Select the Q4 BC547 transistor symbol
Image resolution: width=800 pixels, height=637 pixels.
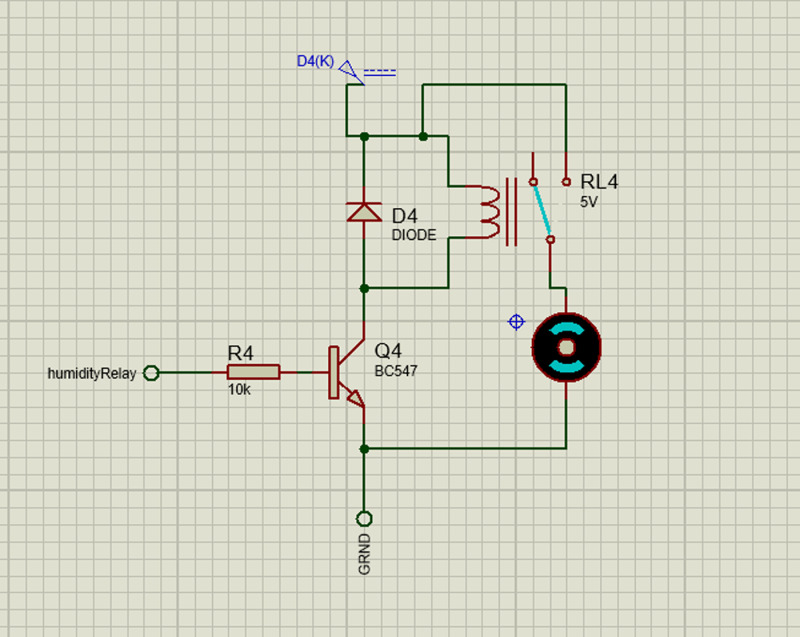(347, 373)
